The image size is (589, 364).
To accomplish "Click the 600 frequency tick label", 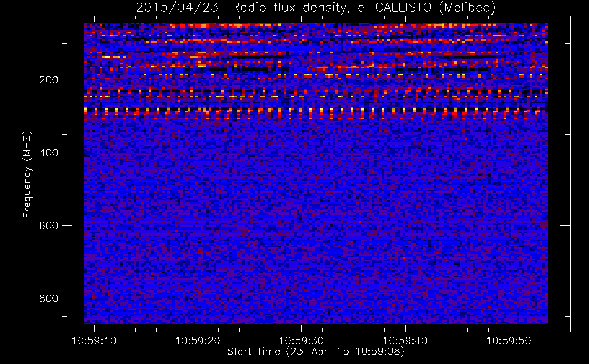I will (48, 226).
